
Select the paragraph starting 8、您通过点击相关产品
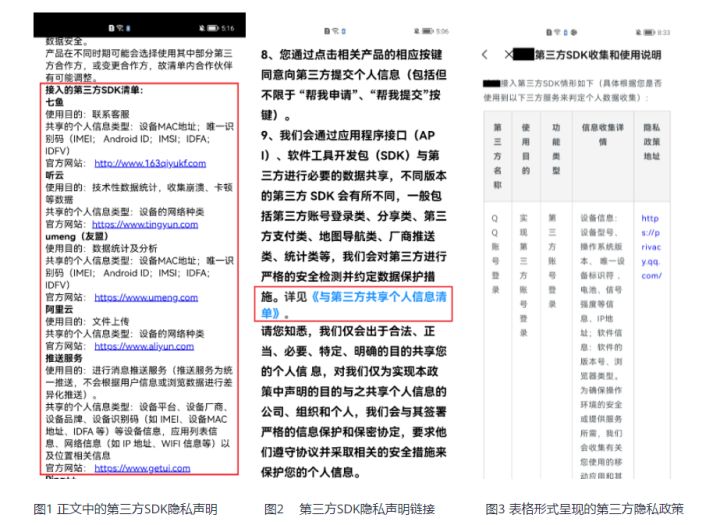[354, 85]
